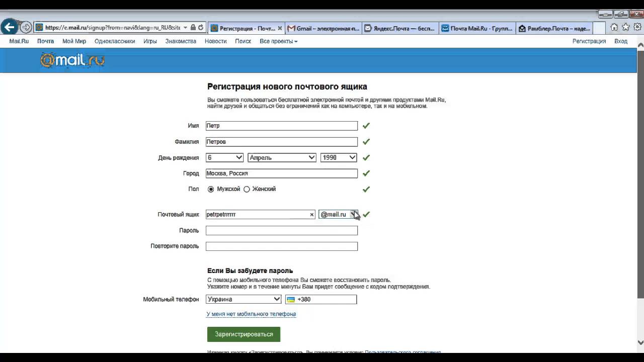Click the Пароль input field
This screenshot has height=362, width=644.
282,230
